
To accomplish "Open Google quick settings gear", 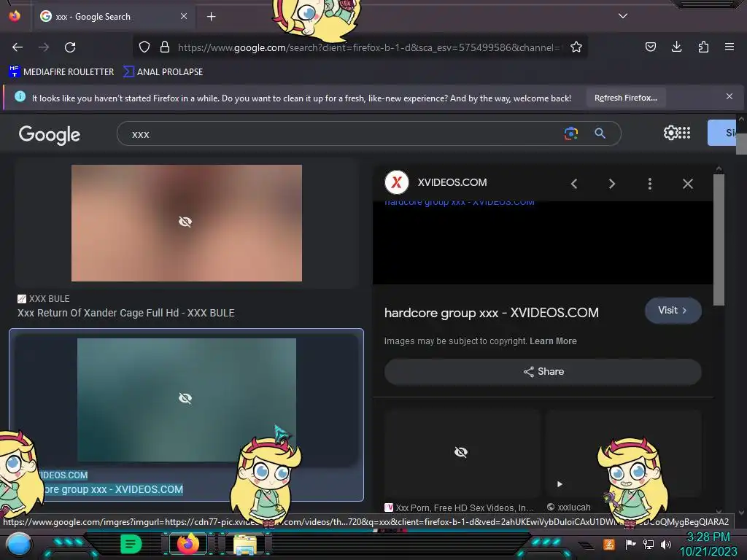I will pyautogui.click(x=670, y=133).
